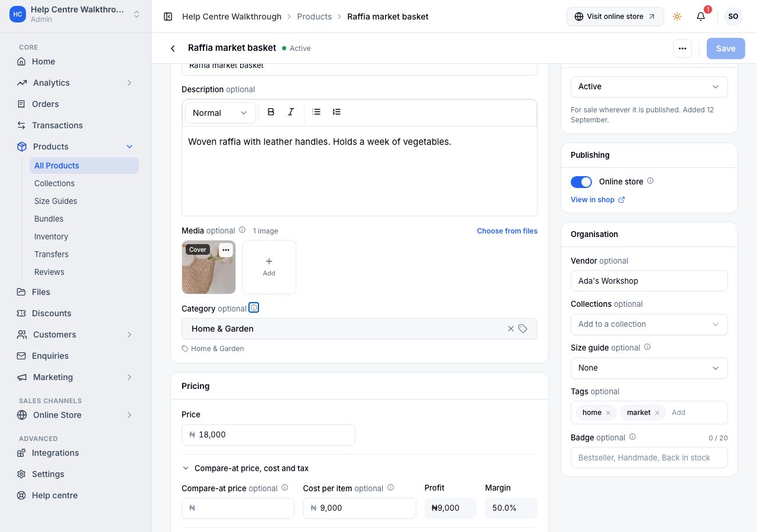Clear the Home & Garden category
The image size is (757, 532).
tap(511, 329)
